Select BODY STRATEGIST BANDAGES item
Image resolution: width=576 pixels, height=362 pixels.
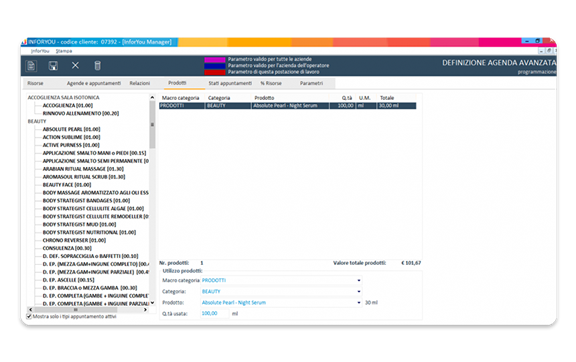click(x=86, y=201)
